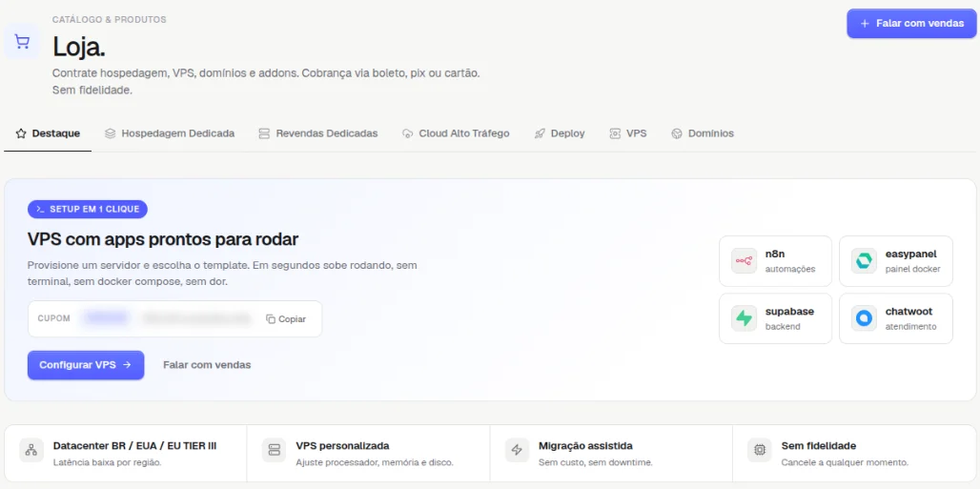Click the globe icon on the Domínios tab
Screen dimensions: 980x489
pyautogui.click(x=676, y=133)
